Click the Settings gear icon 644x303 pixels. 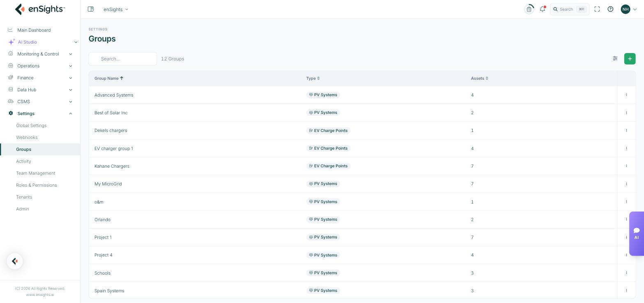coord(11,113)
